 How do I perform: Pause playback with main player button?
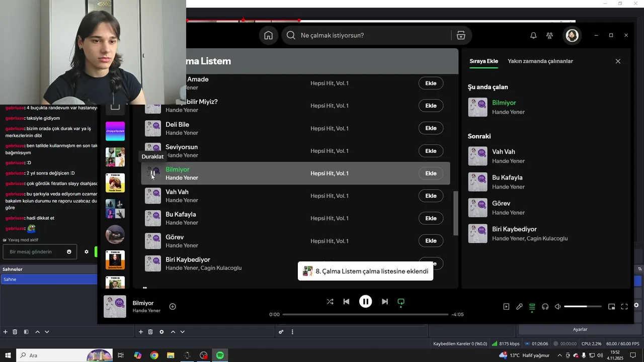(365, 302)
